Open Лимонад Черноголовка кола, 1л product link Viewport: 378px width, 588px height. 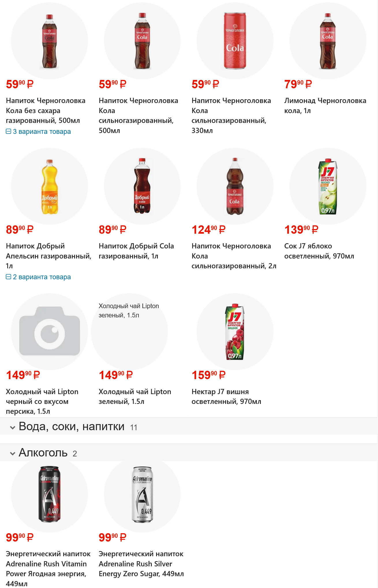[325, 106]
